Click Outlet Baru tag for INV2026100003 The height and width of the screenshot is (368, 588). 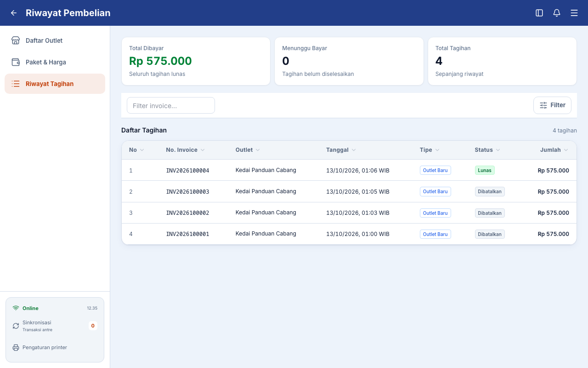click(435, 191)
